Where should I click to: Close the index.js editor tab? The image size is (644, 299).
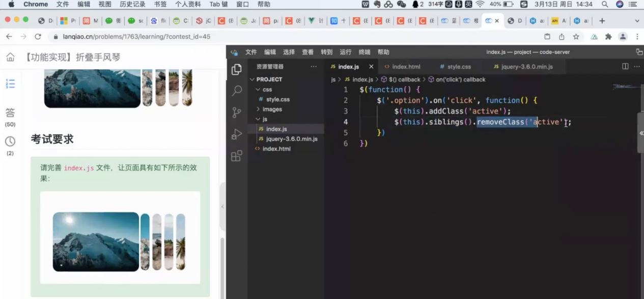(x=371, y=67)
